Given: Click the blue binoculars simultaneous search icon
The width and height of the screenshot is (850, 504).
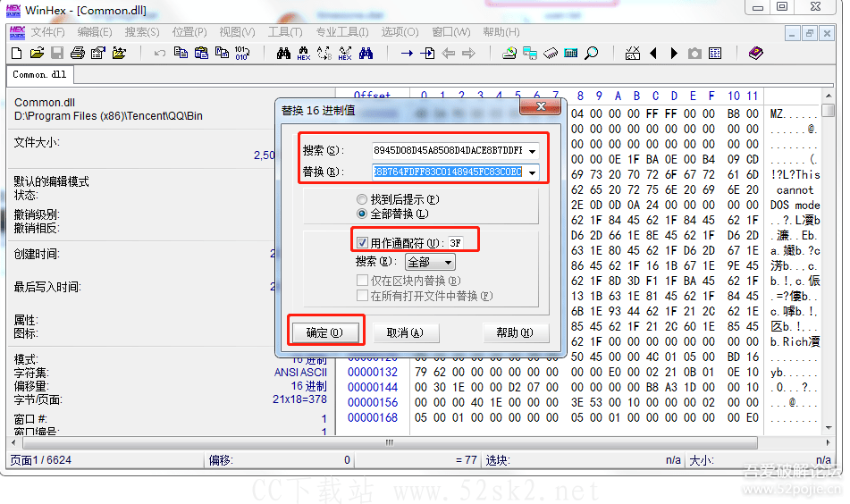Looking at the screenshot, I should coord(366,53).
